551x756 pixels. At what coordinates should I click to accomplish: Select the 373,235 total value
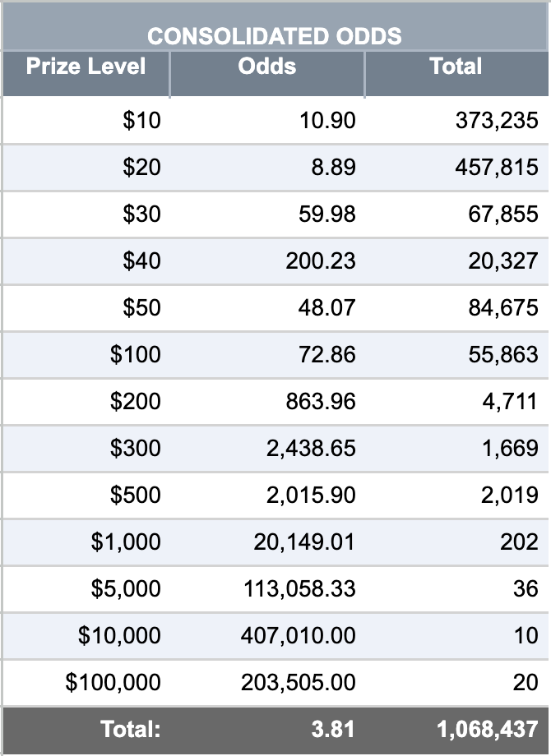point(497,120)
